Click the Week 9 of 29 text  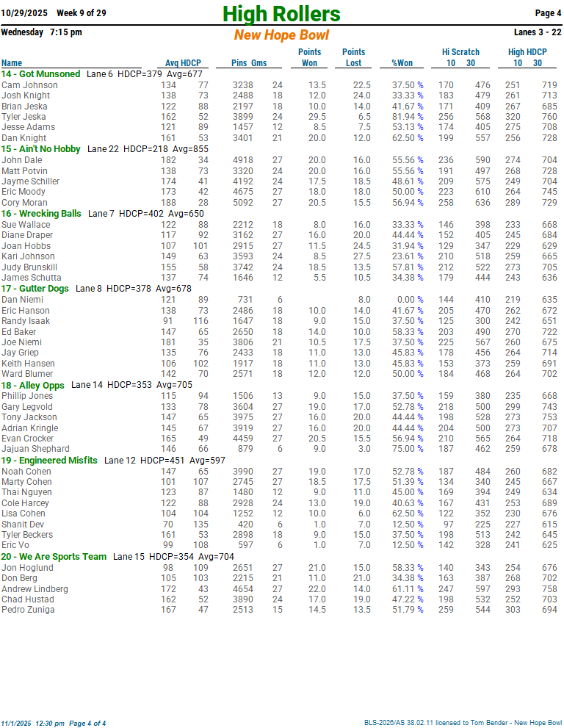pyautogui.click(x=81, y=13)
